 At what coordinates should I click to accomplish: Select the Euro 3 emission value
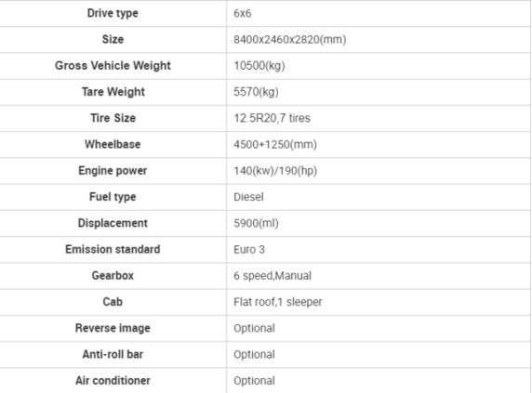[x=249, y=249]
